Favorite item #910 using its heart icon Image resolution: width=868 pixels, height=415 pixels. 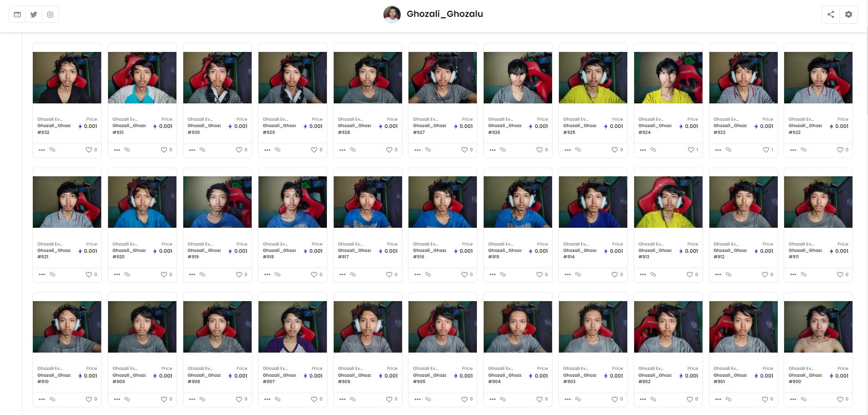tap(89, 399)
